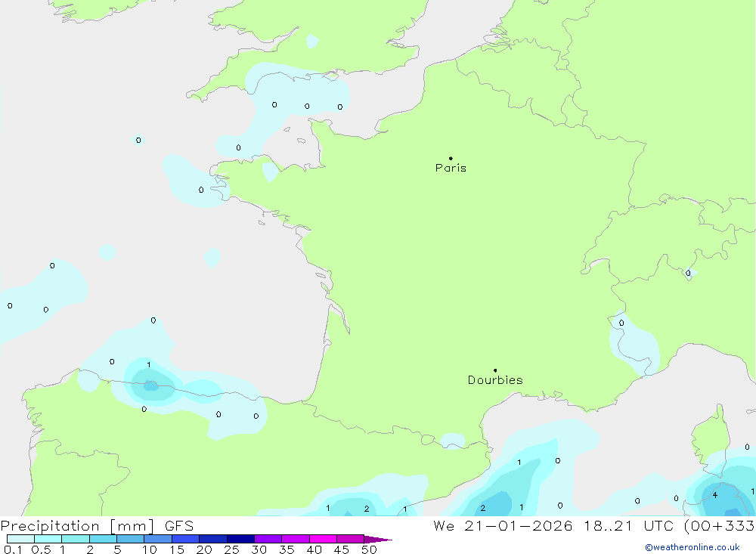756x554 pixels.
Task: Click the forecast date 'We 21-01-2026' text
Action: pos(503,525)
